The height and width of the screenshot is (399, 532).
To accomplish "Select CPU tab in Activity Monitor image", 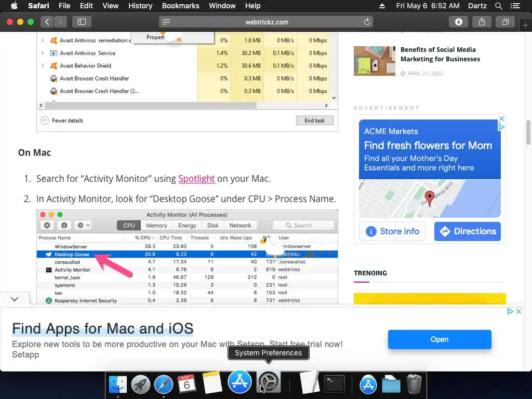I will pos(129,225).
